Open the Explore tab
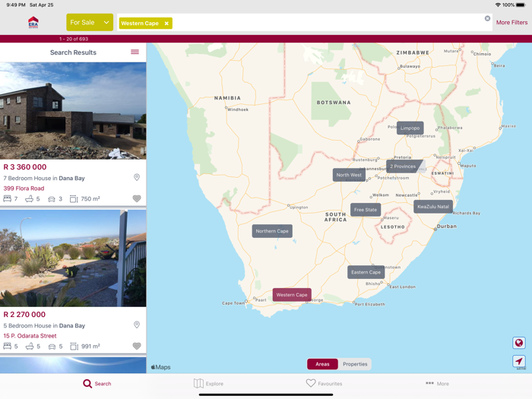 pyautogui.click(x=208, y=383)
